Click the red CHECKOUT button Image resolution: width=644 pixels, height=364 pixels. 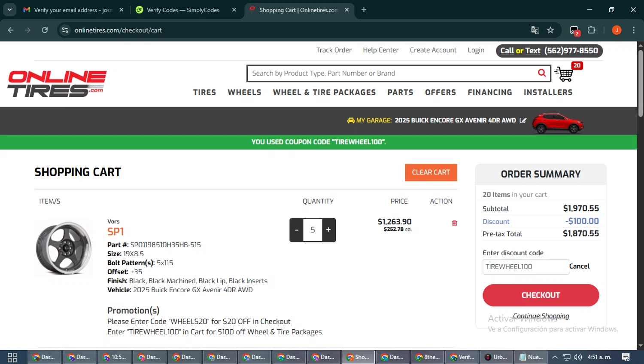click(541, 295)
